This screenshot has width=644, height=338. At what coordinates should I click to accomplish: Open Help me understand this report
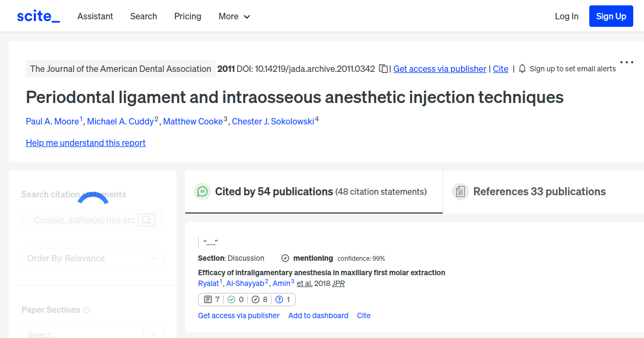(x=85, y=143)
